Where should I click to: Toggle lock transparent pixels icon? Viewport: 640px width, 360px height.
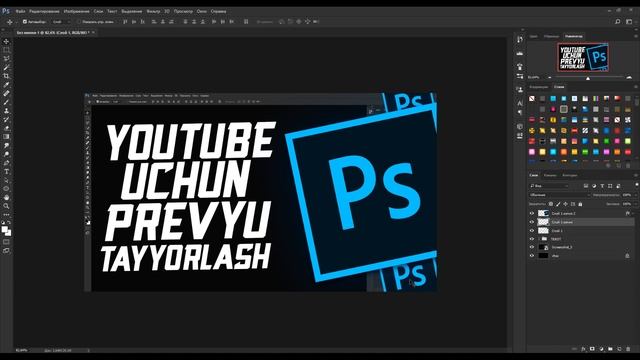point(551,204)
